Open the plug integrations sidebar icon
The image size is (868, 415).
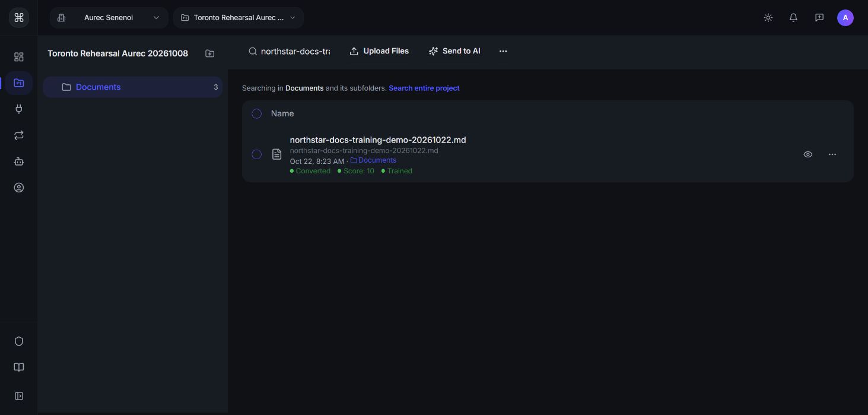tap(19, 109)
